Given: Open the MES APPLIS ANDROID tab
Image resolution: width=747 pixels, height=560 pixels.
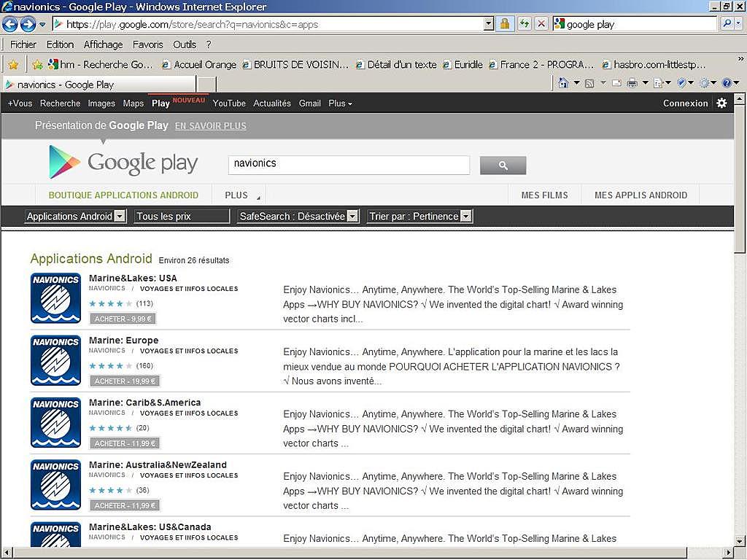Looking at the screenshot, I should pos(640,195).
